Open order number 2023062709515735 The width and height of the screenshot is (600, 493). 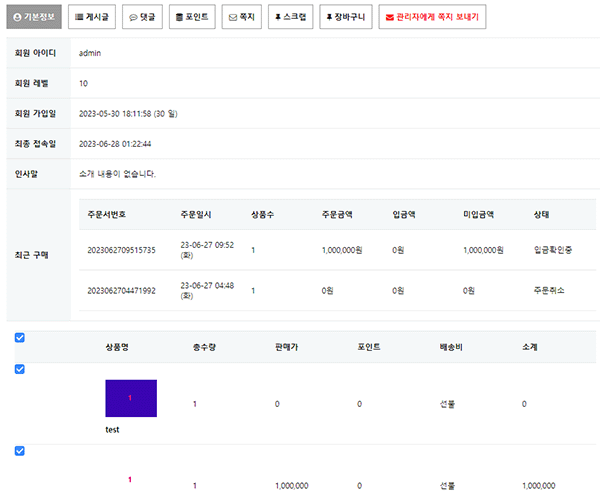121,249
